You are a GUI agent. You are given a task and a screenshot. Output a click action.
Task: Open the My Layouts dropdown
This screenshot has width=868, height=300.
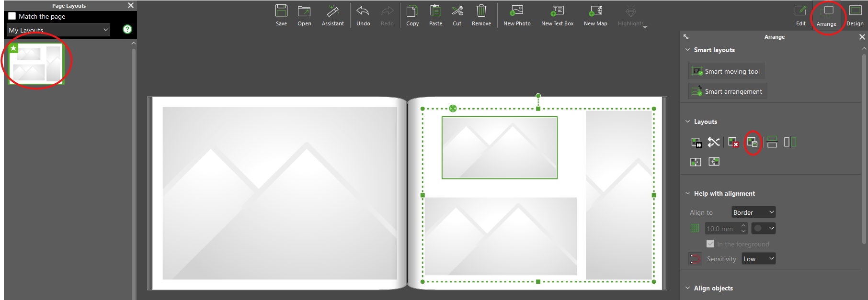point(58,30)
